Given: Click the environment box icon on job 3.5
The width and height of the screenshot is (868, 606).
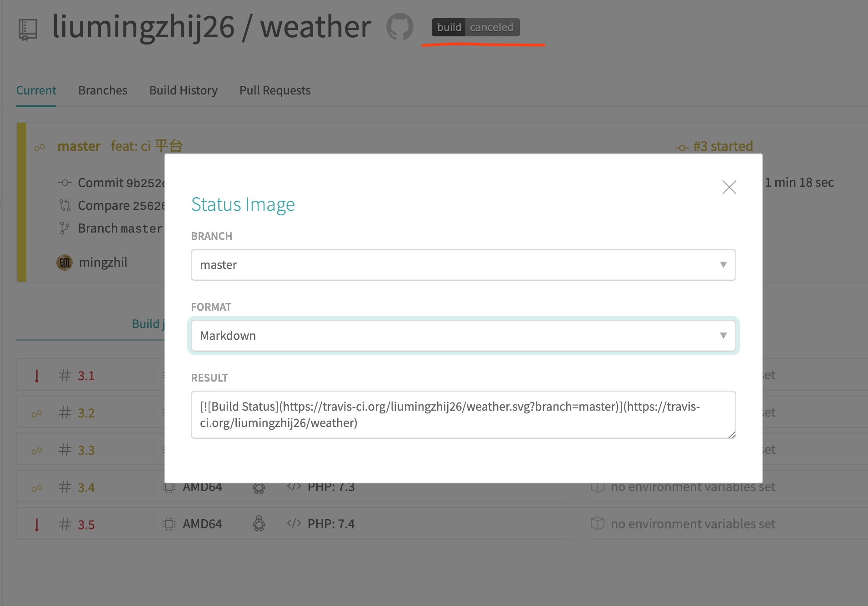Looking at the screenshot, I should point(598,524).
